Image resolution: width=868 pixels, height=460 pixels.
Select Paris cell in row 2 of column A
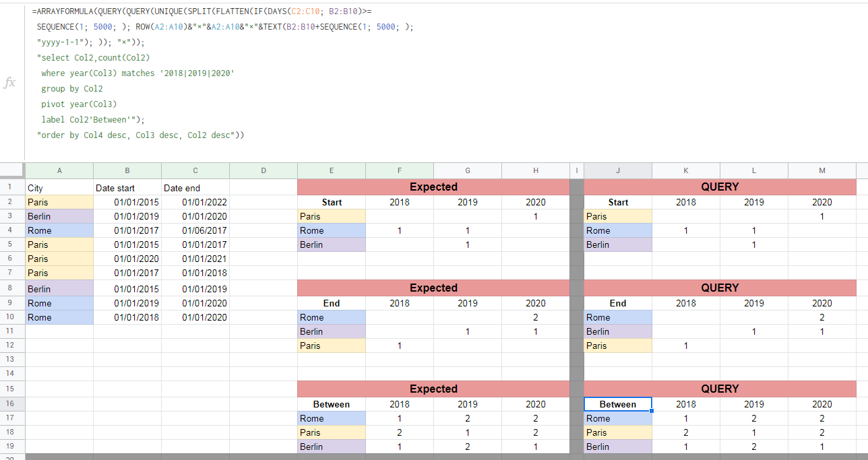pos(59,202)
